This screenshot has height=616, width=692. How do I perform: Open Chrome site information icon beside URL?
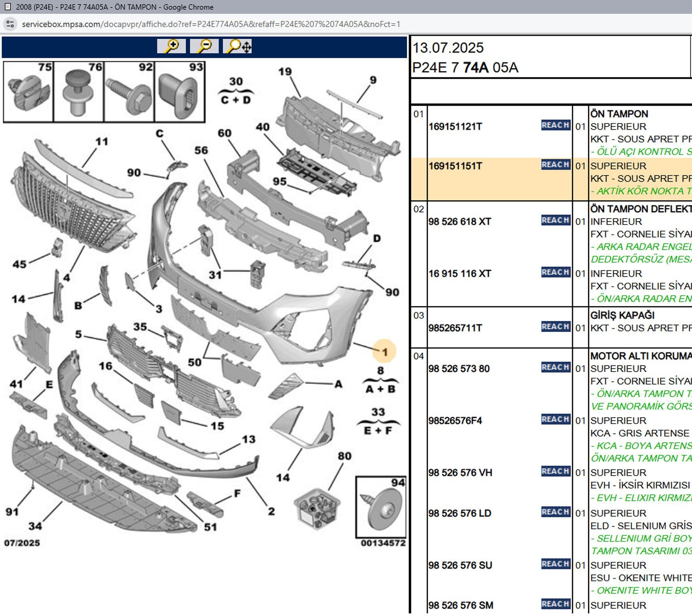click(x=10, y=24)
